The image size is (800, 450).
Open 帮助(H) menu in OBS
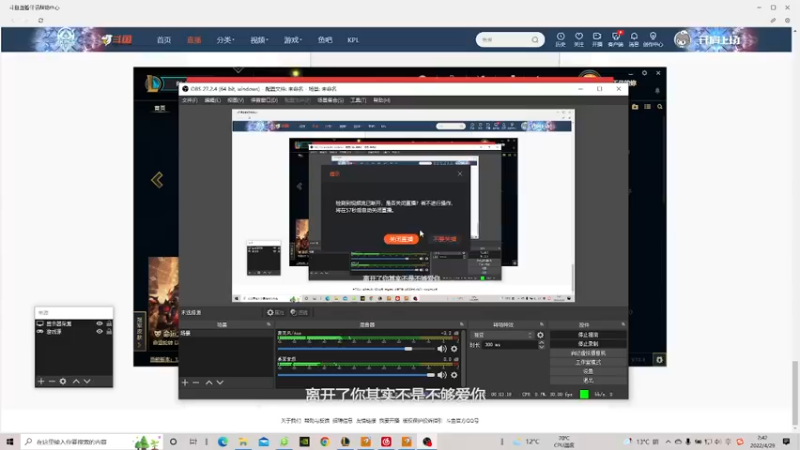pos(382,100)
